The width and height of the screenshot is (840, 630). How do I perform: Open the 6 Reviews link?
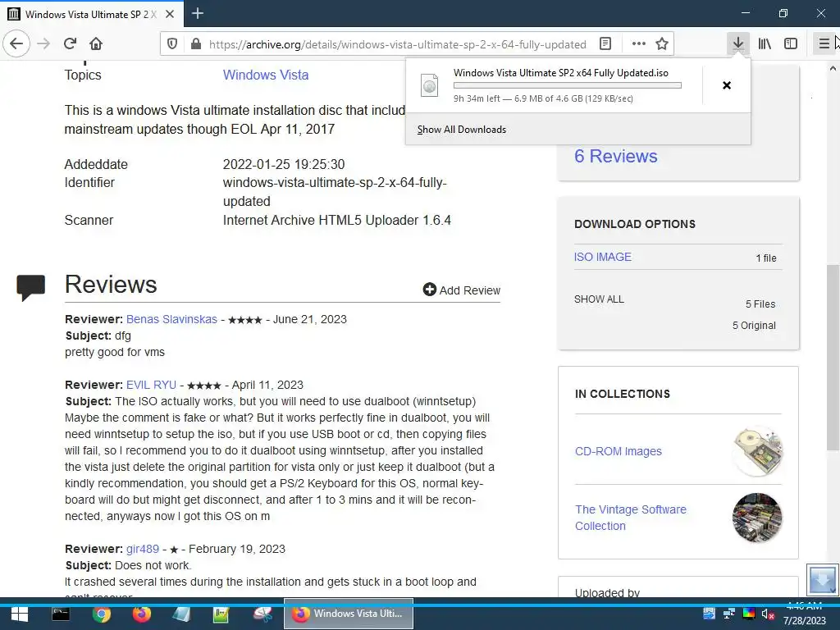point(615,156)
